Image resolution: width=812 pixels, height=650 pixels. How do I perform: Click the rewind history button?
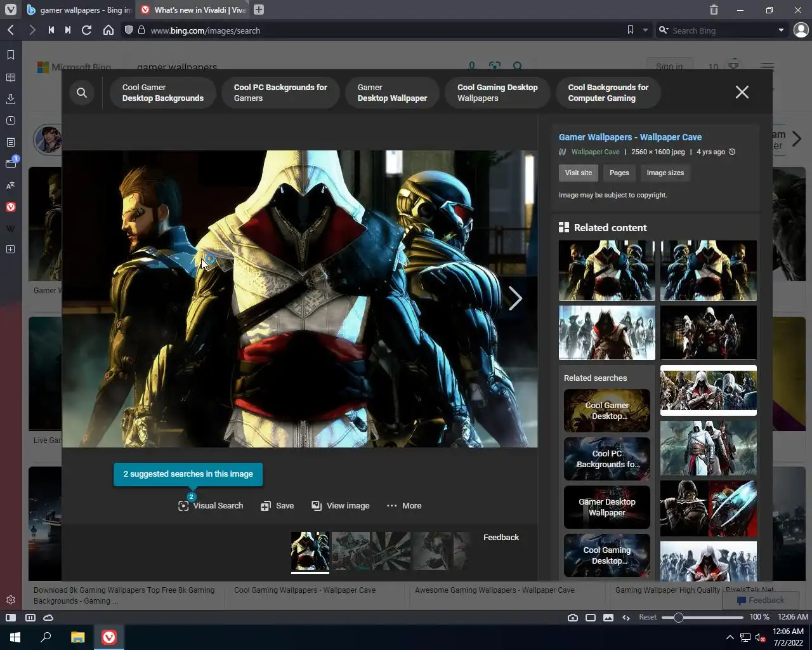pyautogui.click(x=51, y=30)
